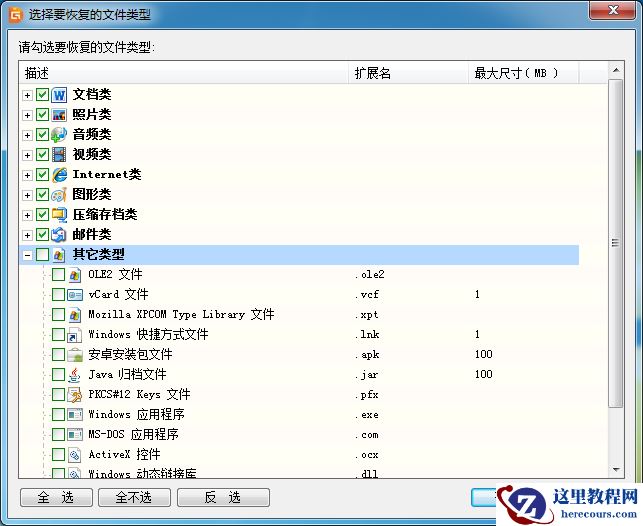Viewport: 643px width, 526px height.
Task: Expand the 照片类 tree node
Action: pyautogui.click(x=27, y=115)
